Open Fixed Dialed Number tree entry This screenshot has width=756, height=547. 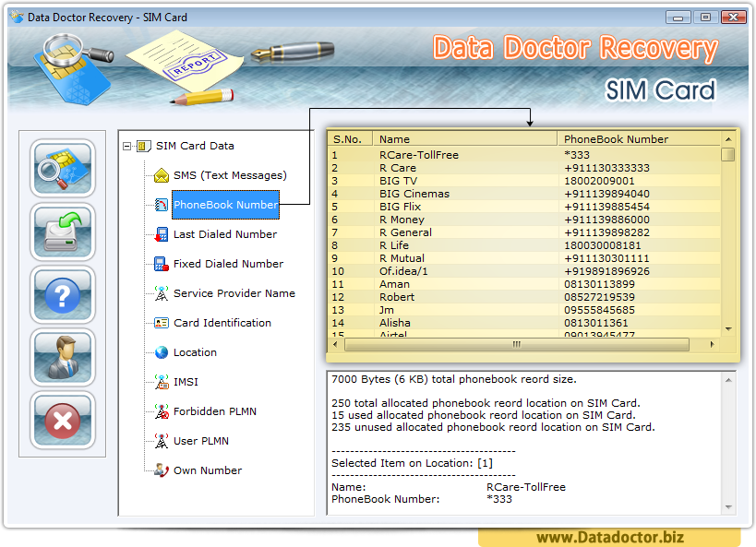tap(228, 264)
